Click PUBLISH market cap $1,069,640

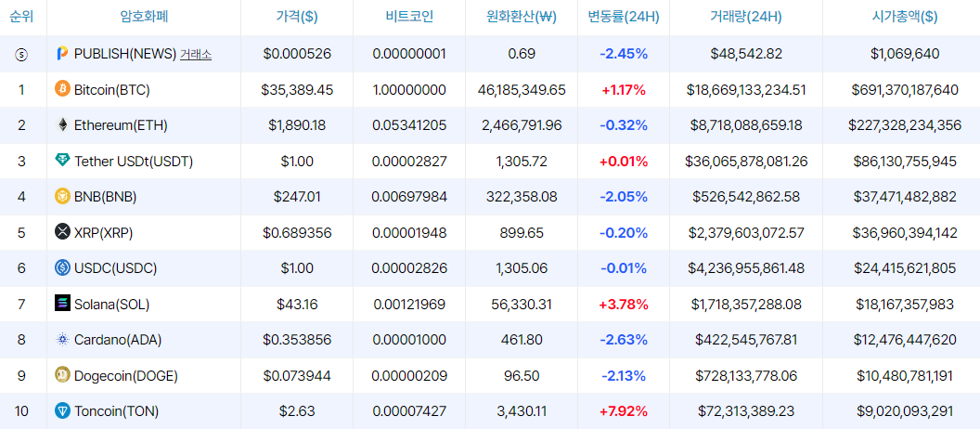click(x=905, y=55)
